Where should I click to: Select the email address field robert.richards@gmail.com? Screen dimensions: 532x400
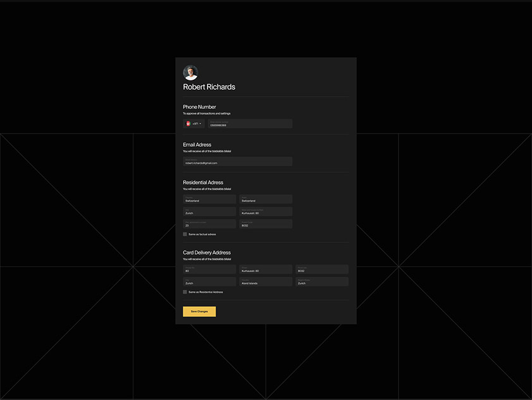[237, 162]
